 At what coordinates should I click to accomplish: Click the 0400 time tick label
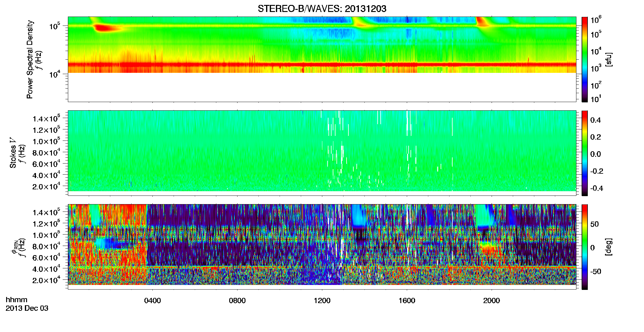[x=152, y=300]
